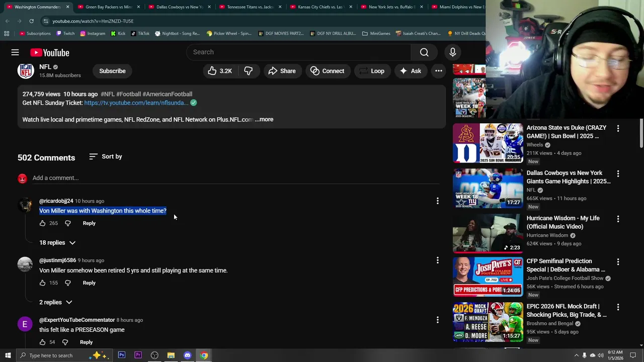Reply to ricardobjj24's comment
The image size is (644, 362).
(89, 223)
